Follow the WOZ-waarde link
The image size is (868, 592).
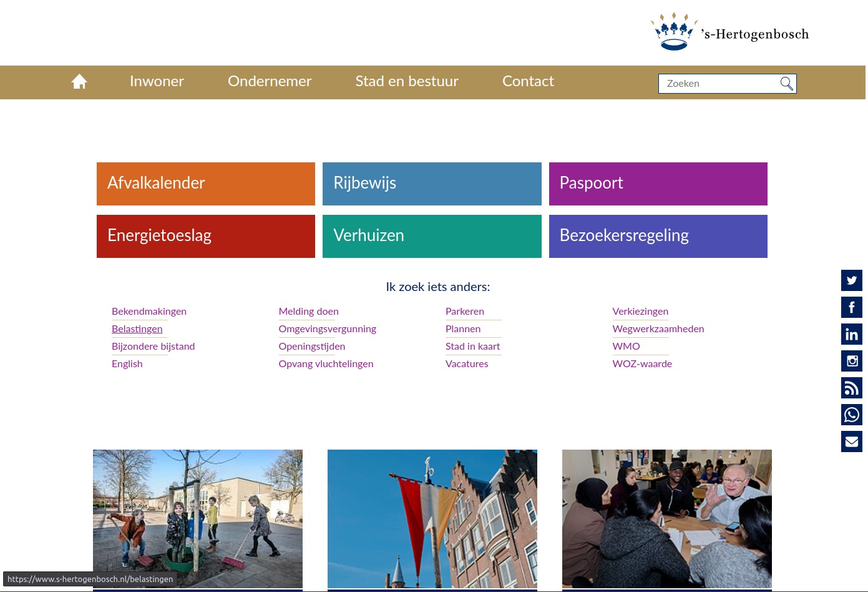point(642,363)
